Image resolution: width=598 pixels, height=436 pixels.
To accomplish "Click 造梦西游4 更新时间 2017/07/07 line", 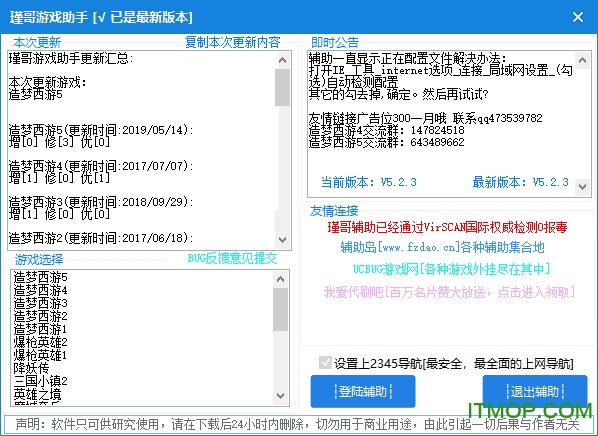I will pyautogui.click(x=101, y=166).
